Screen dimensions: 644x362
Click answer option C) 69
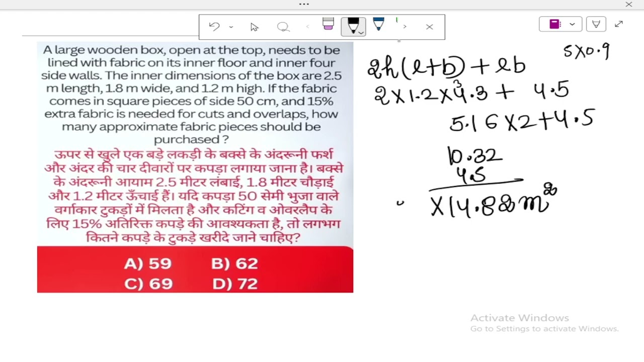point(148,284)
